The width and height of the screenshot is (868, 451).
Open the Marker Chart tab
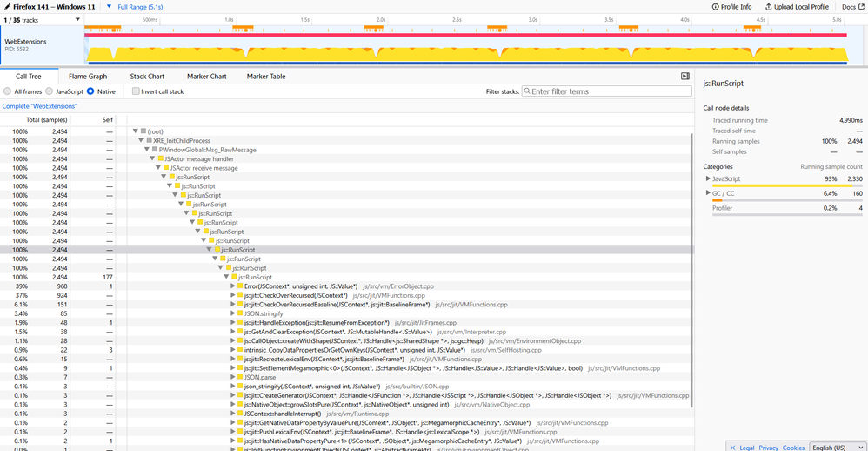point(206,77)
